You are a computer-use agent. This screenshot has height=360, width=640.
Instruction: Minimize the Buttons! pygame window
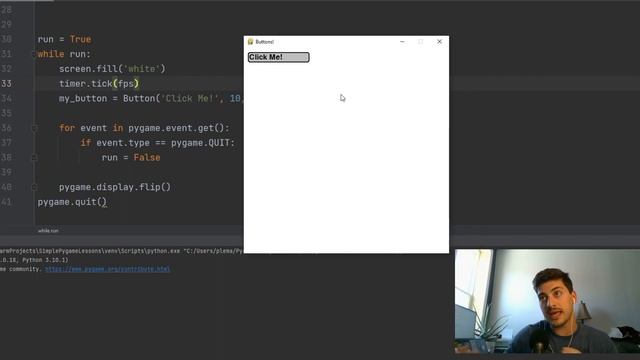(402, 42)
